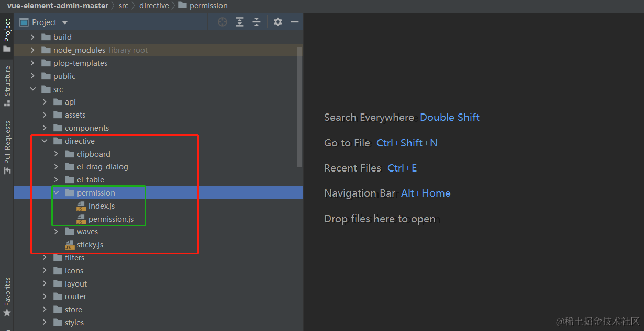
Task: Select the sticky.js file
Action: click(x=90, y=245)
